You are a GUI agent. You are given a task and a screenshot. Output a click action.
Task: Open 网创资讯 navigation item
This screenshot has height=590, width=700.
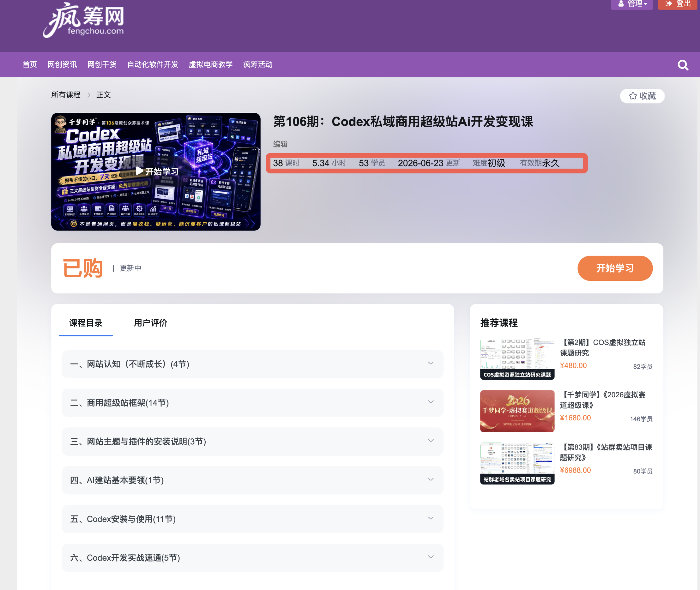[x=62, y=65]
